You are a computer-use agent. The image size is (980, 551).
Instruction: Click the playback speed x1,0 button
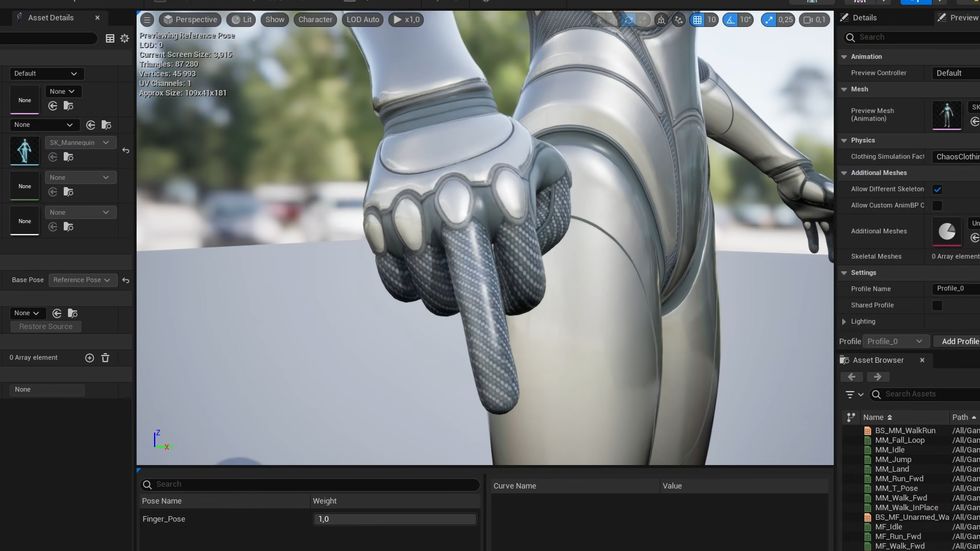click(x=406, y=19)
